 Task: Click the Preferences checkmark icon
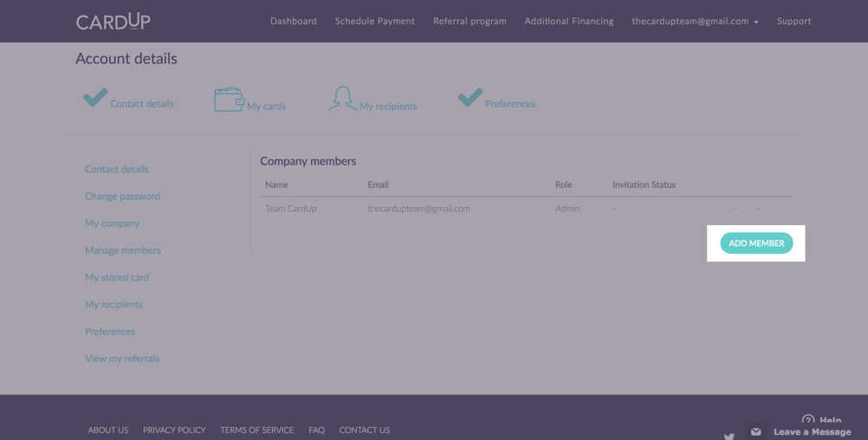470,98
